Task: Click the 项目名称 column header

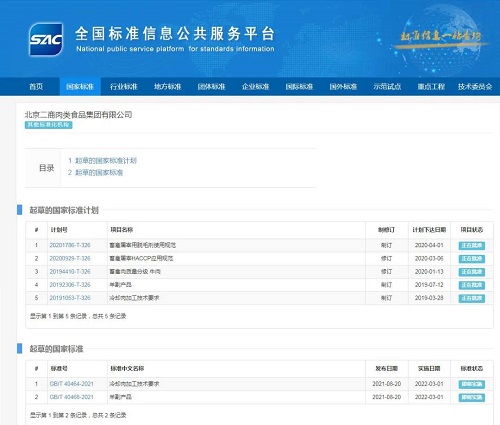Action: coord(122,230)
